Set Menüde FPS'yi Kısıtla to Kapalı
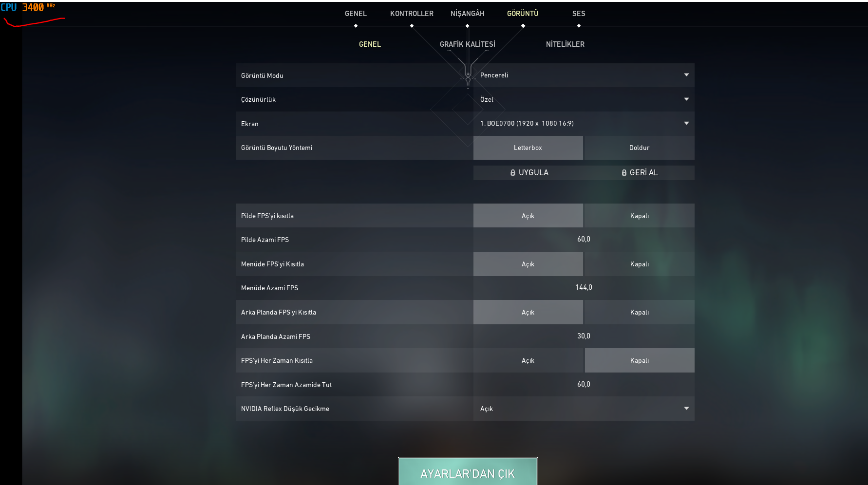The width and height of the screenshot is (868, 485). [640, 264]
